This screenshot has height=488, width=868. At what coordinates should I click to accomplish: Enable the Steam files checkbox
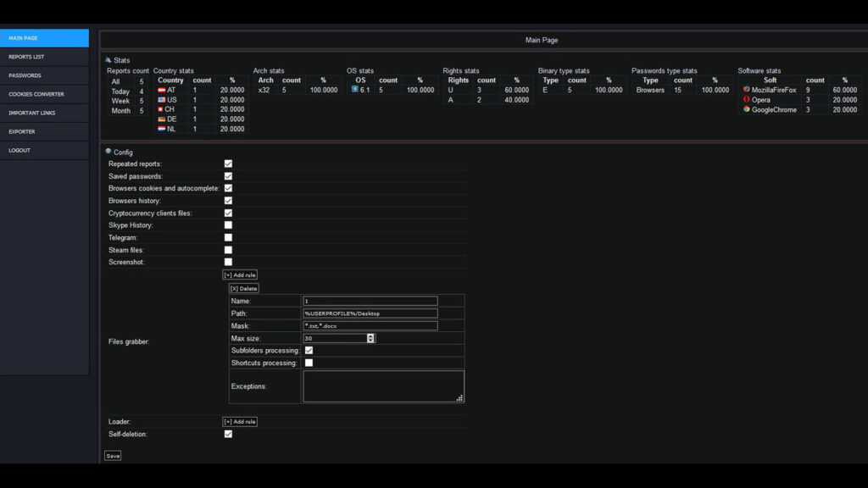[x=228, y=250]
